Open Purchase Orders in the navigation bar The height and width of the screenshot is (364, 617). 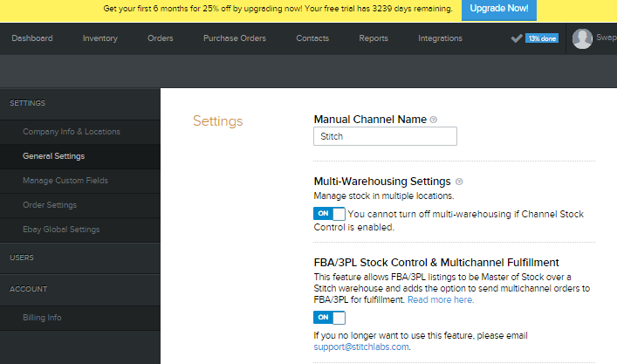pyautogui.click(x=235, y=38)
